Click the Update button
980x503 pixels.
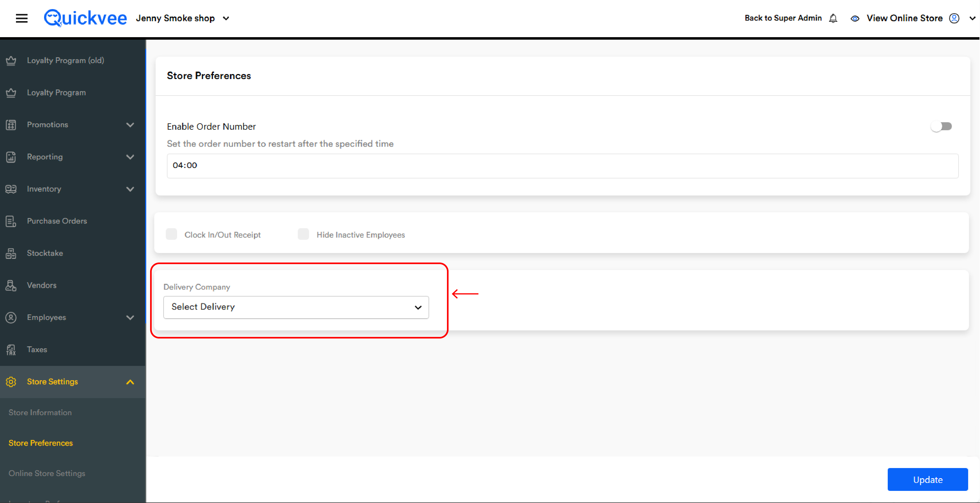click(927, 479)
